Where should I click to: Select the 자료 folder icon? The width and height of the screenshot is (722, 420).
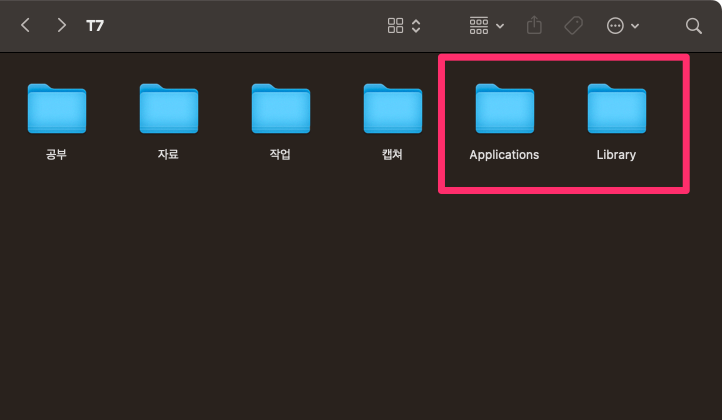click(x=169, y=109)
